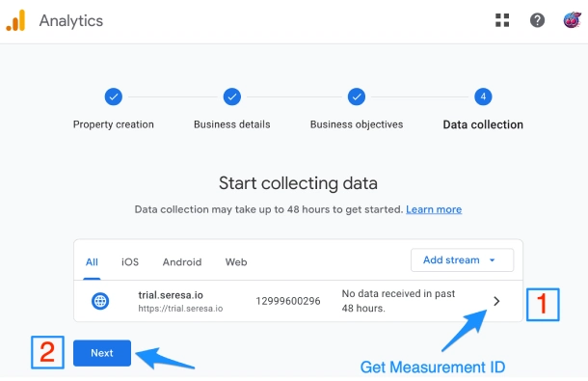Click the Analytics title text
The height and width of the screenshot is (381, 588).
point(71,20)
